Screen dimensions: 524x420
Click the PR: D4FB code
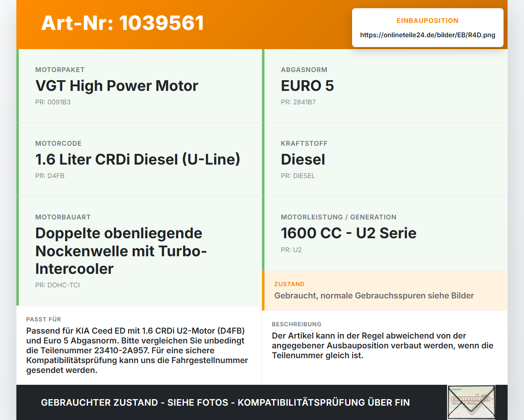pos(50,176)
